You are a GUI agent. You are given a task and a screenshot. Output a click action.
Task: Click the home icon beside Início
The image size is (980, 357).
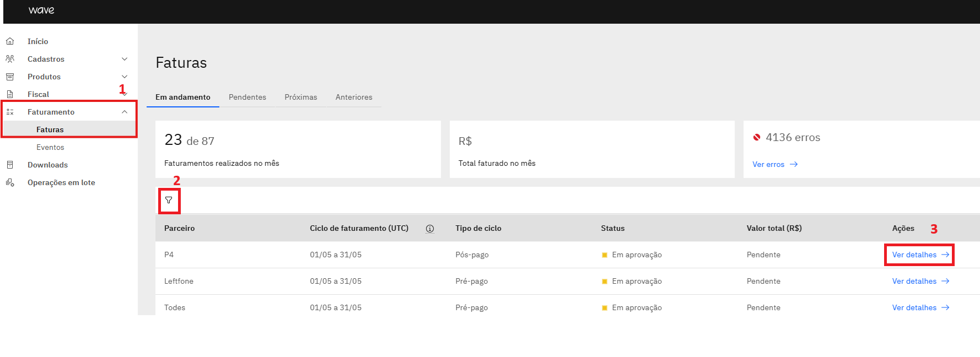(x=10, y=41)
